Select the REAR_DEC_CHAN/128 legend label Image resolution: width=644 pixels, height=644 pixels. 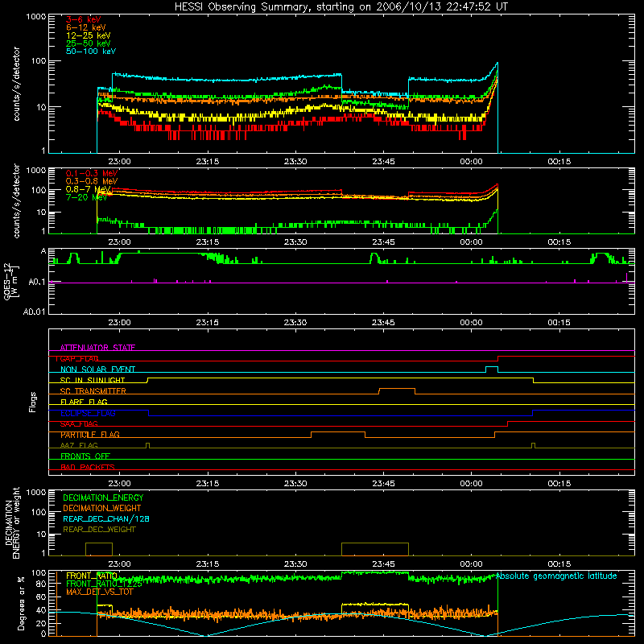(x=106, y=518)
